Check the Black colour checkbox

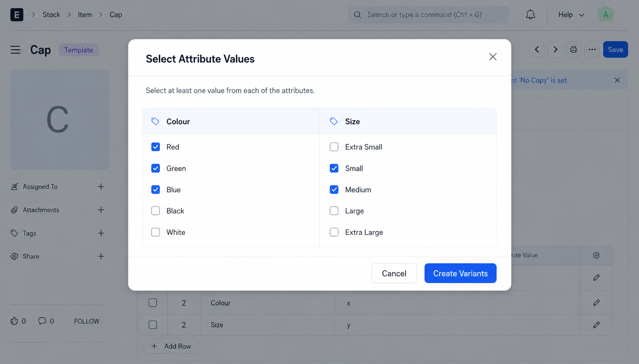[x=155, y=211]
